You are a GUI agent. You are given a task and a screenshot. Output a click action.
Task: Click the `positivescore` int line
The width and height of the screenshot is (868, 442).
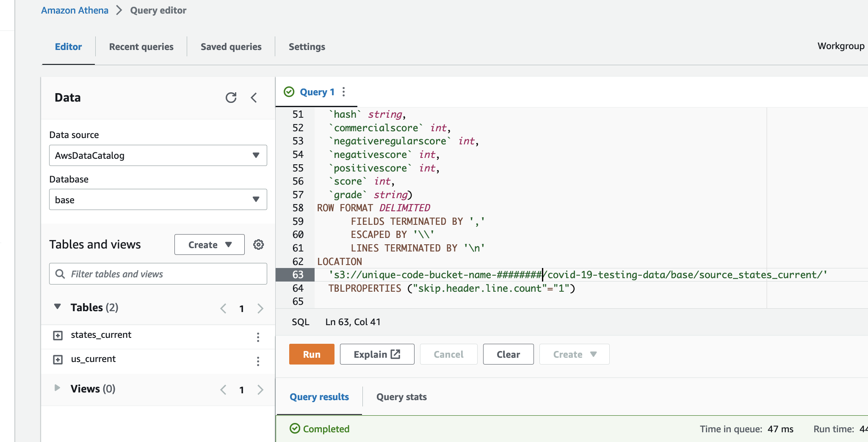384,168
